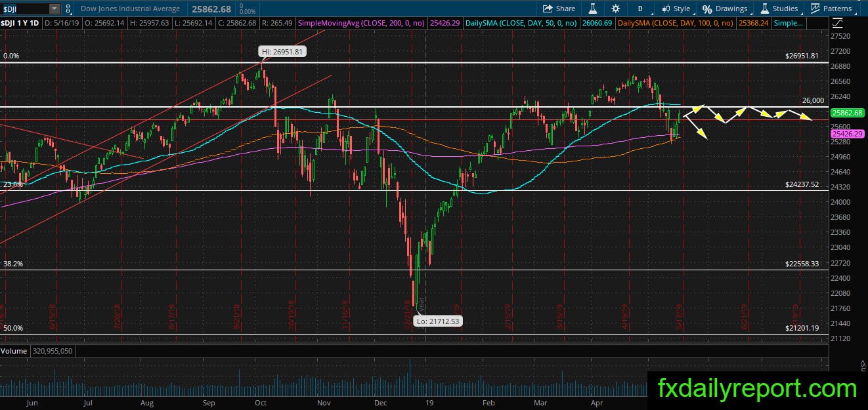Click the candlestick icon in Style

pos(665,9)
